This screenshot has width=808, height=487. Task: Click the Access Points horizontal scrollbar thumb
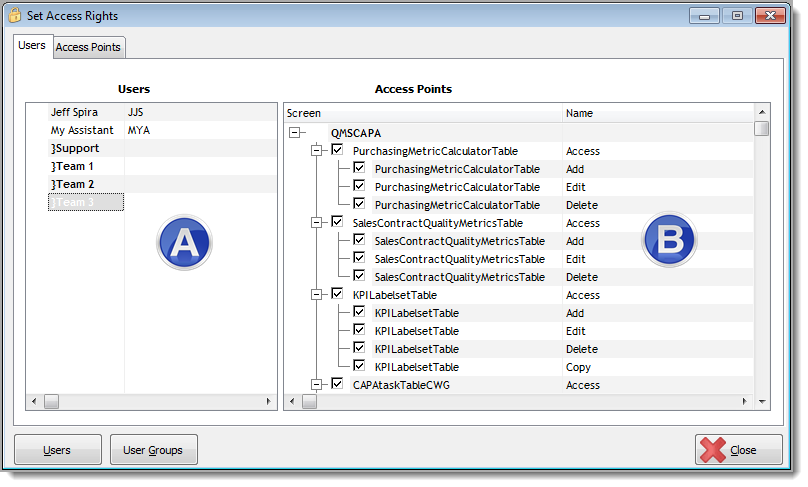310,401
